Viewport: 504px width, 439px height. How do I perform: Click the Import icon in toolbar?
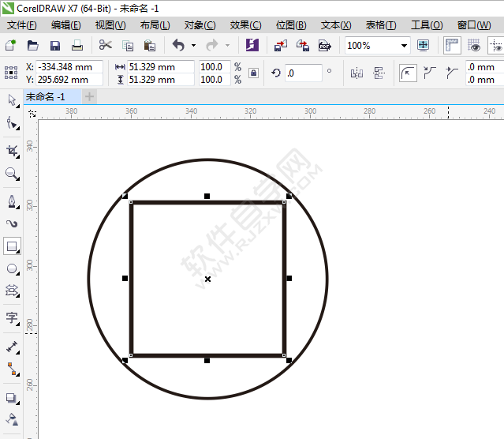coord(282,46)
